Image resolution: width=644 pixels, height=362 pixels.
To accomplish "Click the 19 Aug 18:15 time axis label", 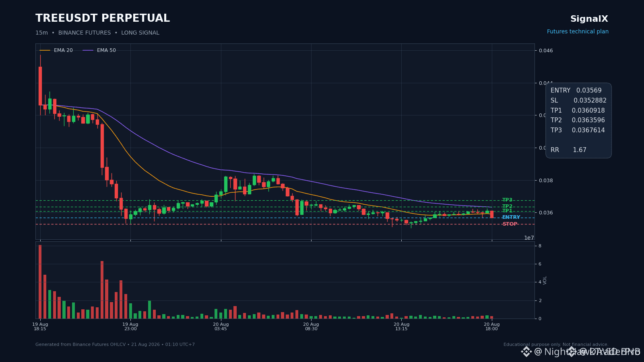I will click(x=40, y=327).
